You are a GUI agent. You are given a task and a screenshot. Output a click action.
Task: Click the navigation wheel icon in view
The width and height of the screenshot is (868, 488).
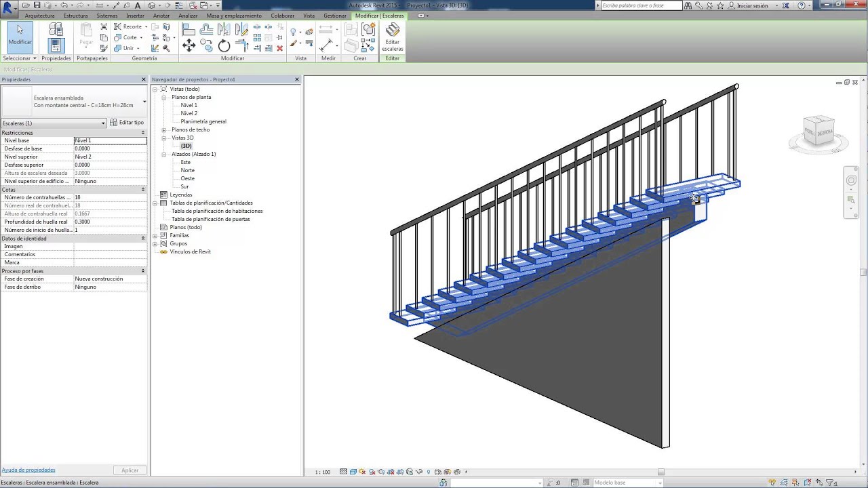pos(852,180)
